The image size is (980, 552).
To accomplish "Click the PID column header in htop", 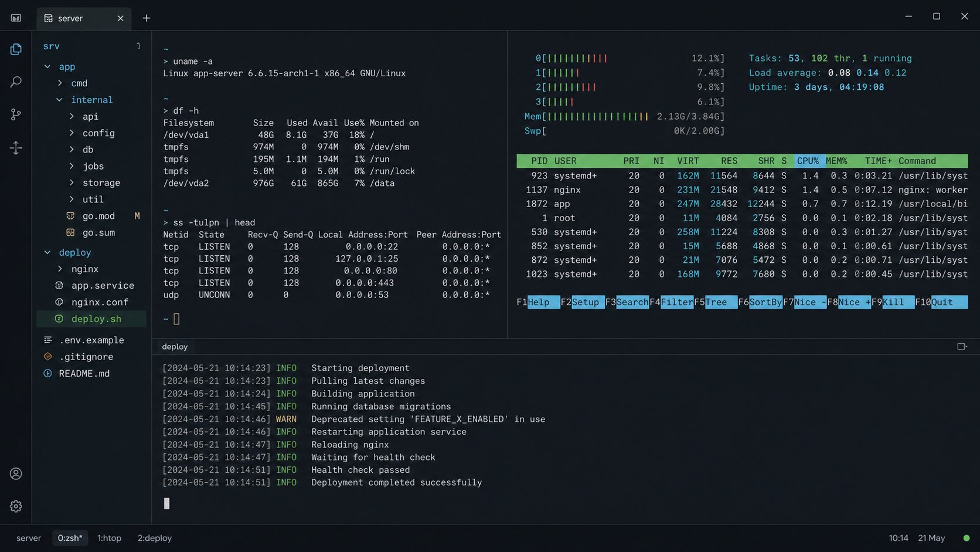I will tap(539, 161).
